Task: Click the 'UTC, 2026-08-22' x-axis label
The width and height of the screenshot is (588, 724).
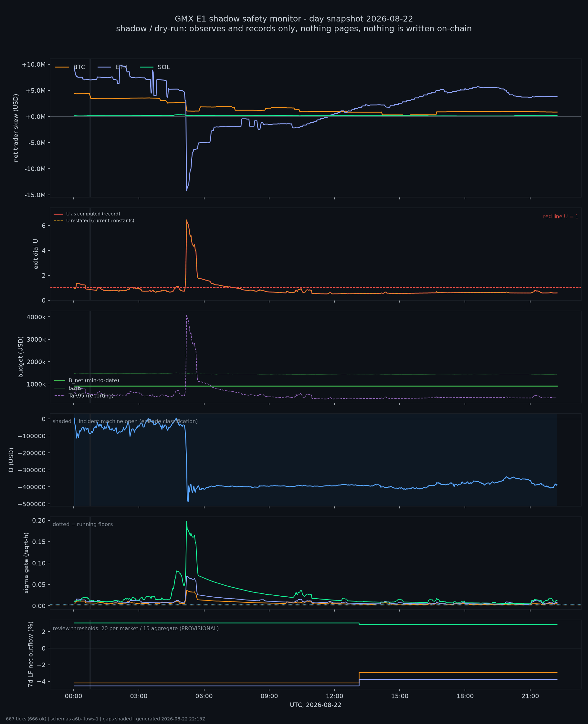Action: coord(315,705)
